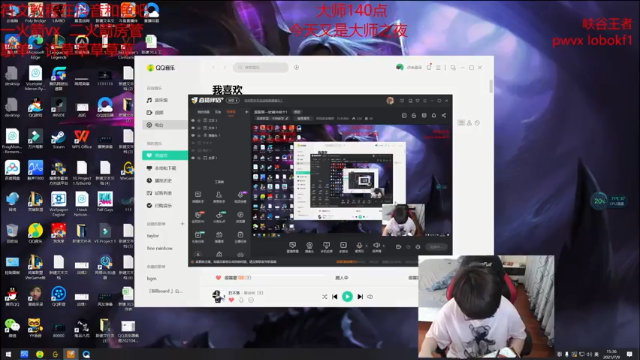Open now-playing album cover thumbnail
Viewport: 640px width, 360px height.
click(218, 296)
